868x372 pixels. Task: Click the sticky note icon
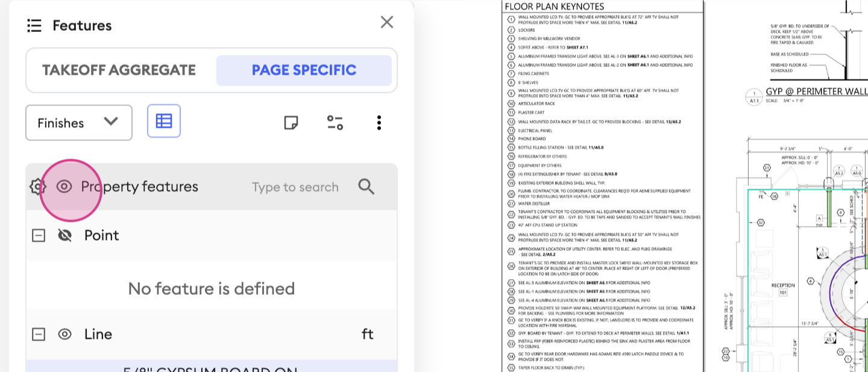click(x=291, y=123)
